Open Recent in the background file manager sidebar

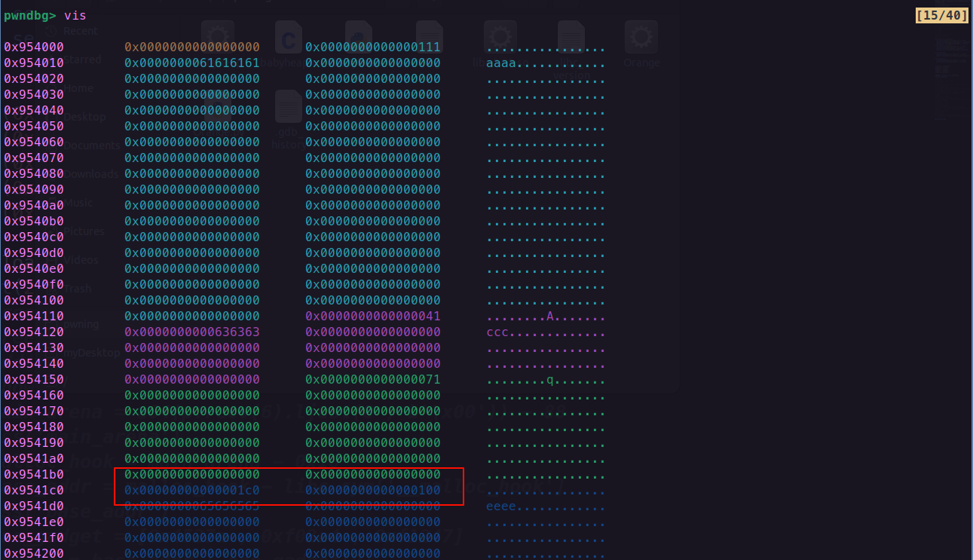(x=80, y=31)
